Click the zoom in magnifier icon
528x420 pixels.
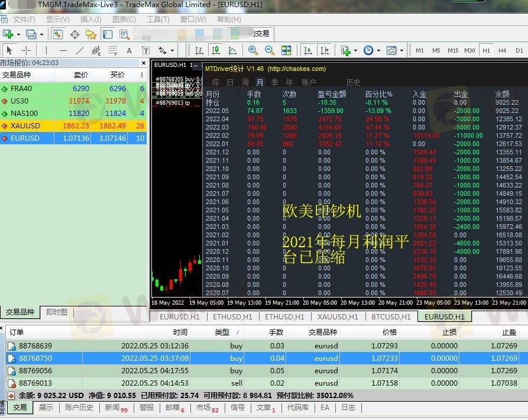coord(253,50)
